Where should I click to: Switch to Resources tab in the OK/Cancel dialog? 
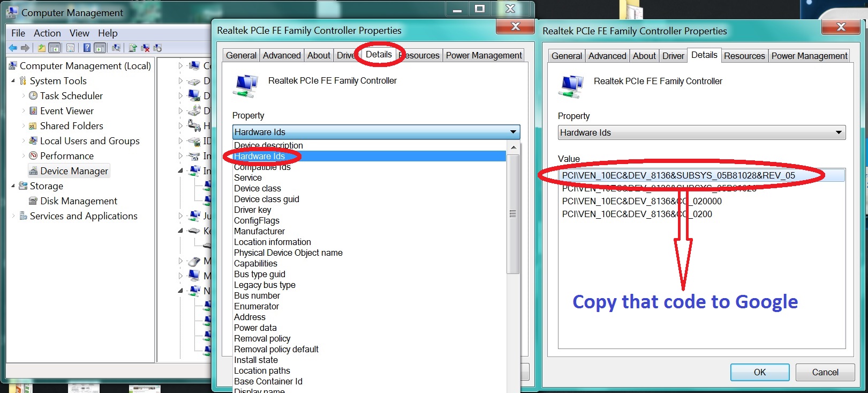(744, 56)
